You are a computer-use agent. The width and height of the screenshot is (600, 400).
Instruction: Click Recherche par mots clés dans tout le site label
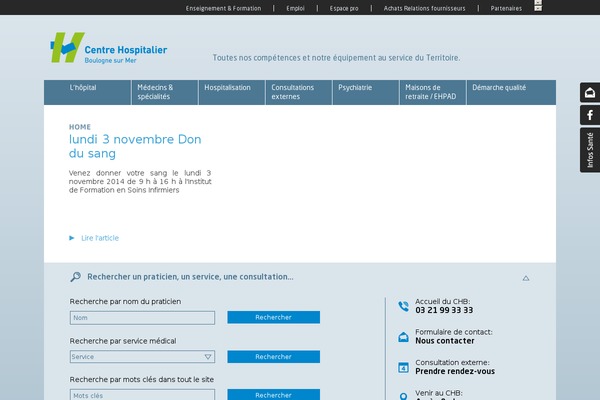[x=142, y=380]
